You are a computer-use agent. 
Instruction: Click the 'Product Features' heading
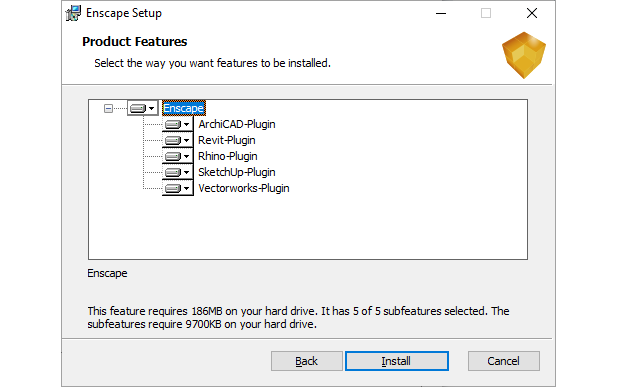tap(135, 41)
